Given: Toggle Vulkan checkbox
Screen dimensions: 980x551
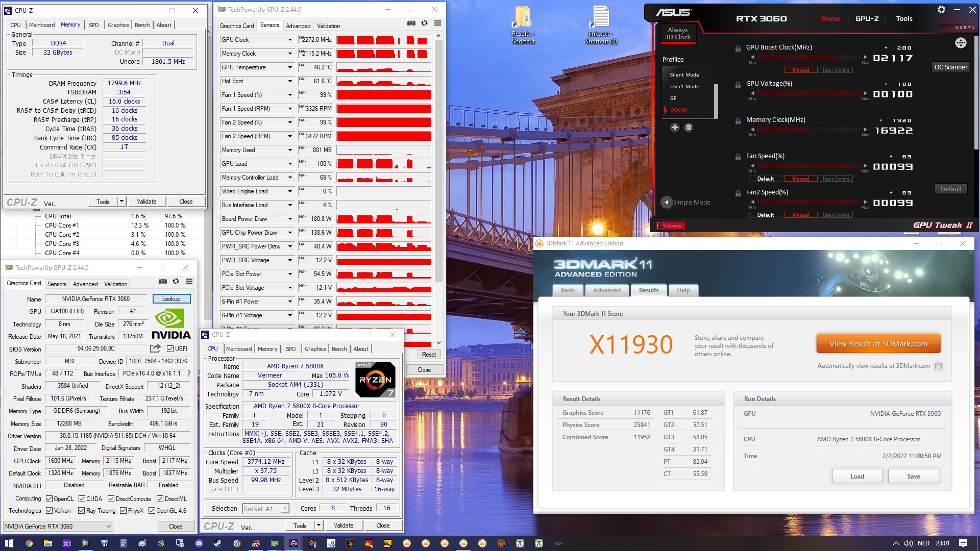Looking at the screenshot, I should [49, 511].
